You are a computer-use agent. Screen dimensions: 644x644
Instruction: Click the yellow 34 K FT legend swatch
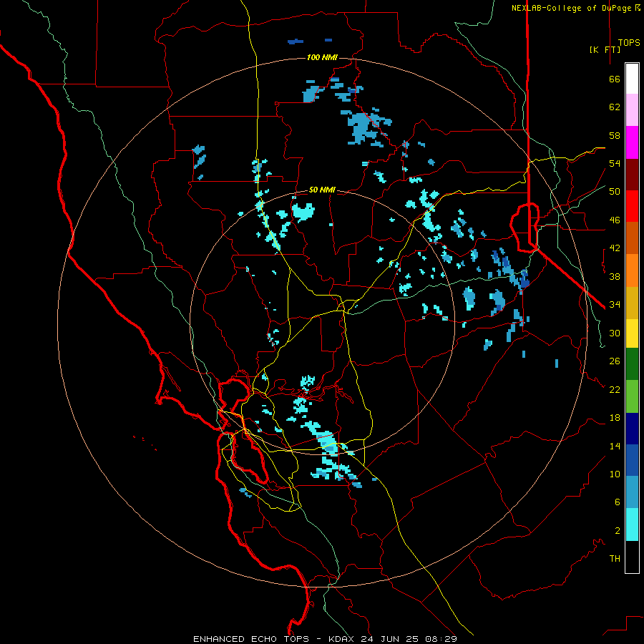(632, 333)
